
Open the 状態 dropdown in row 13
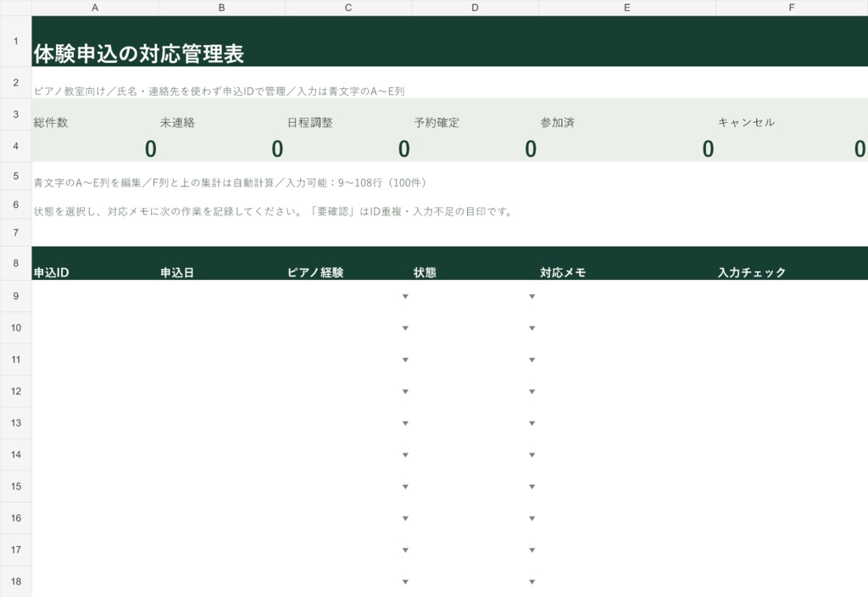click(x=532, y=423)
